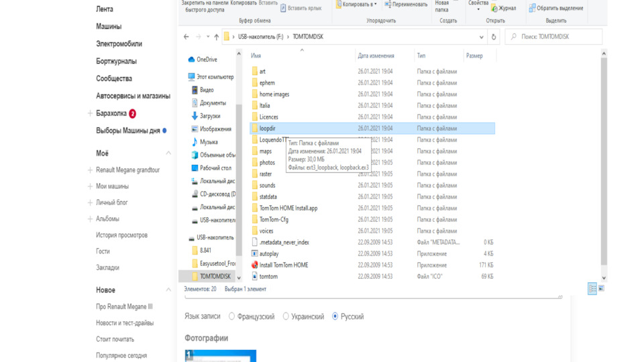The width and height of the screenshot is (644, 362).
Task: Select TOMTOMDISK in the navigation tree
Action: (x=211, y=277)
